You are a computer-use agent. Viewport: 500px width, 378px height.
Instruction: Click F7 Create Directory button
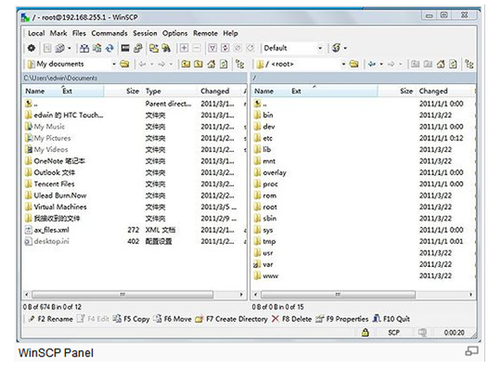click(232, 319)
